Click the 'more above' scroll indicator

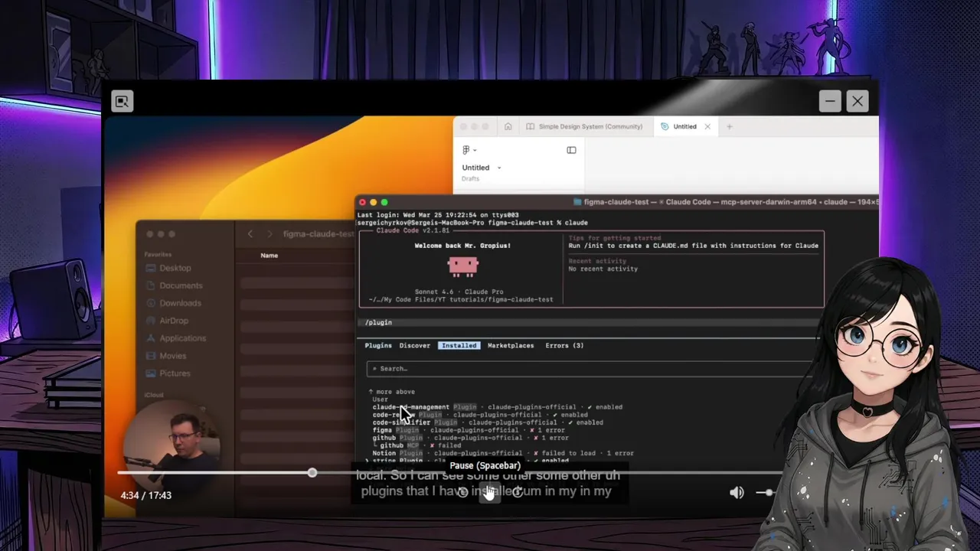click(x=392, y=392)
